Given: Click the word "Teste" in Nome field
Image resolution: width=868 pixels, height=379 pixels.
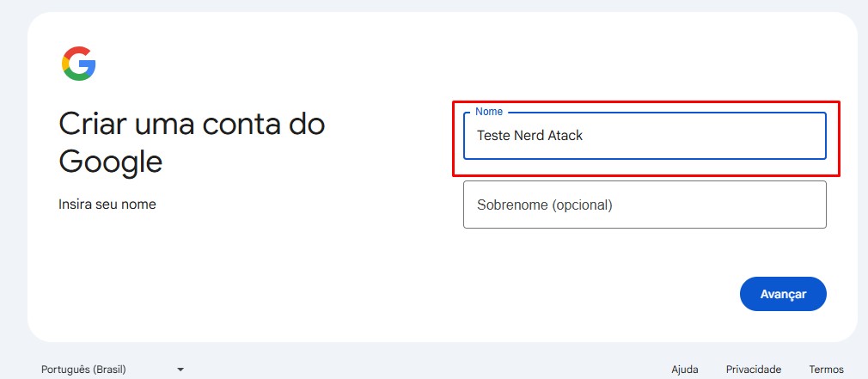Looking at the screenshot, I should 493,136.
